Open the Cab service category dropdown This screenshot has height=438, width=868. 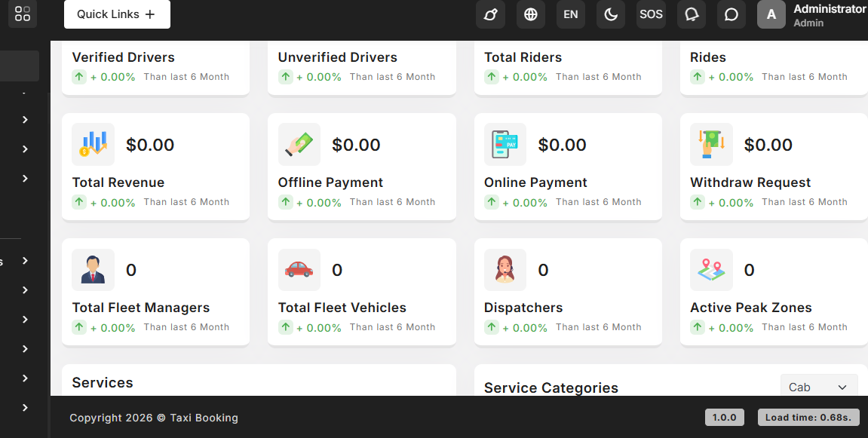[x=818, y=387]
